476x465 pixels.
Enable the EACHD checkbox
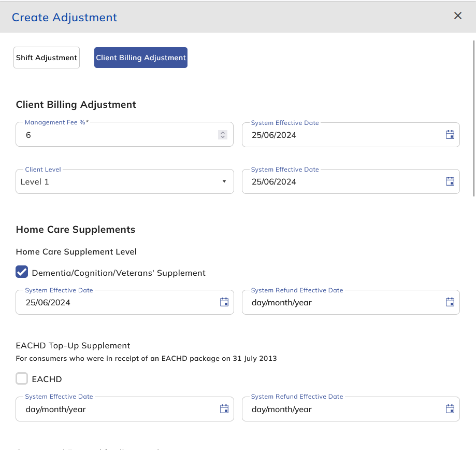coord(21,378)
